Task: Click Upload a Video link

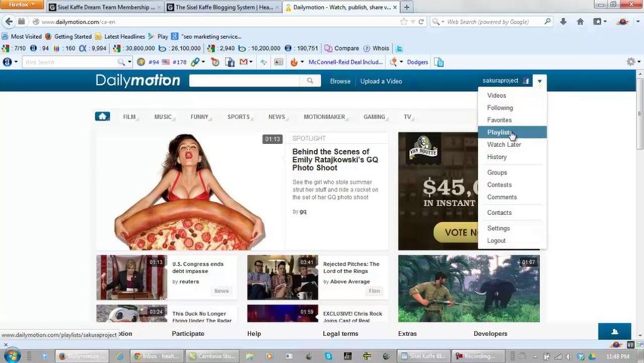Action: tap(381, 81)
